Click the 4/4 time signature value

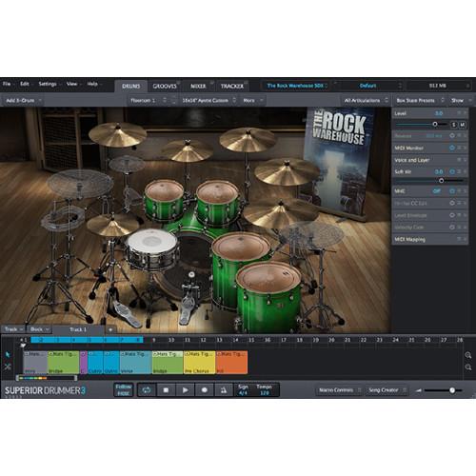click(243, 393)
